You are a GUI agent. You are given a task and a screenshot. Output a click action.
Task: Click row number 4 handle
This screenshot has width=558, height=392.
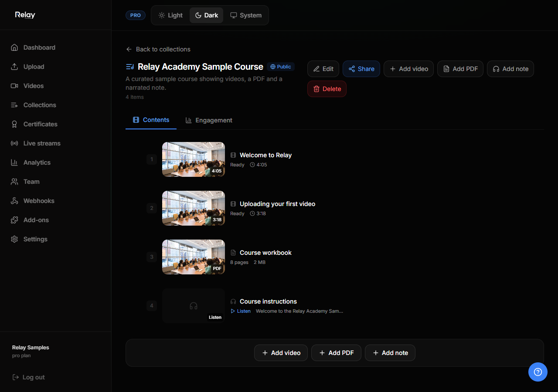click(x=152, y=306)
